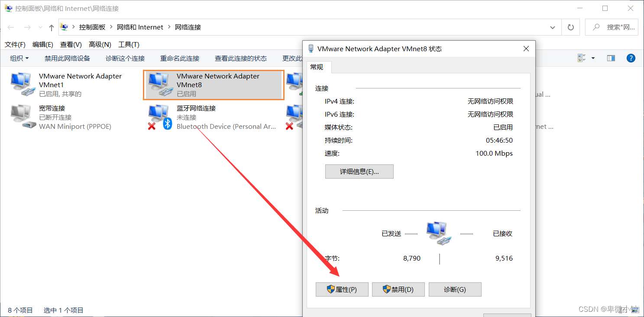The width and height of the screenshot is (644, 317).
Task: Click the status bar text 选中 1 个项目
Action: (x=64, y=310)
